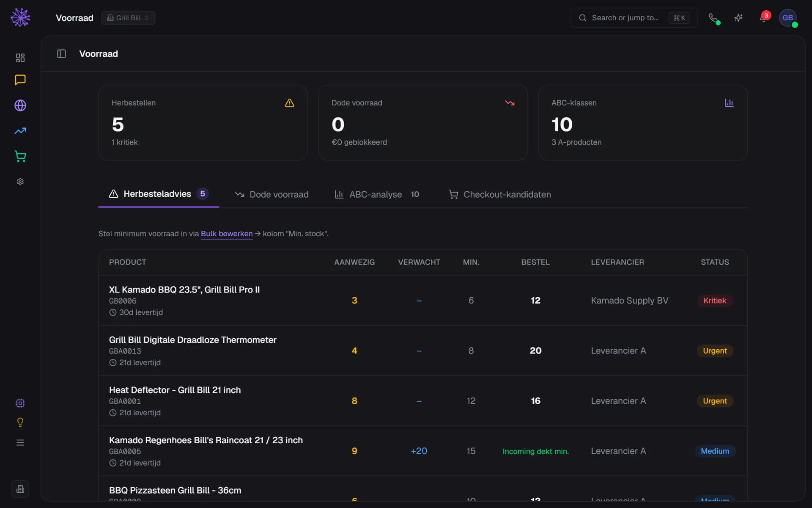Focus the Search or jump to field
812x508 pixels.
pyautogui.click(x=634, y=18)
